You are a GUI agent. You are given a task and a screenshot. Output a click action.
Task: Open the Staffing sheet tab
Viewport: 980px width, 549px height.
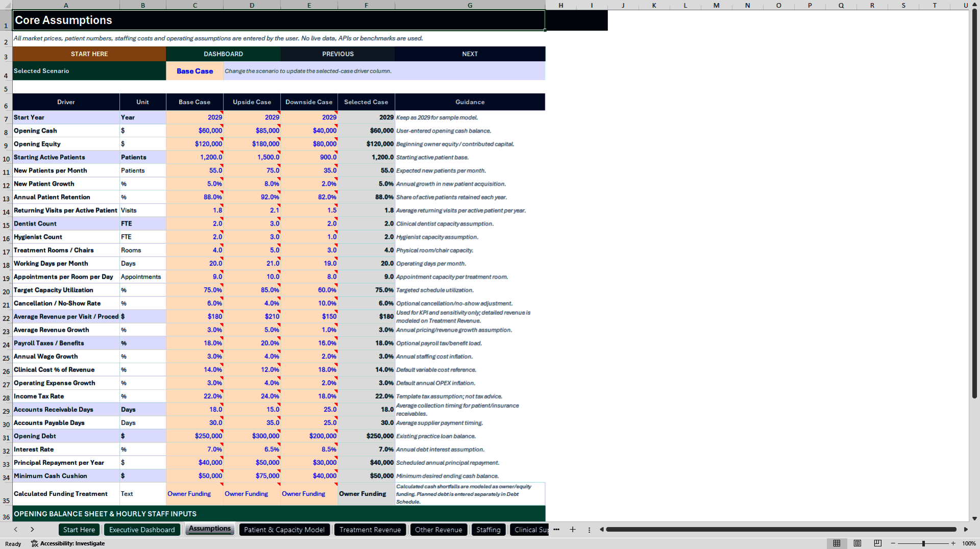pyautogui.click(x=488, y=530)
